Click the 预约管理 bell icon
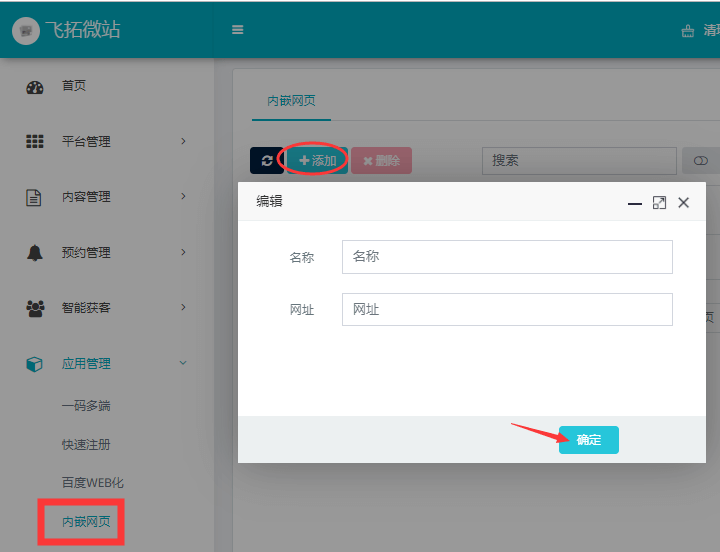Screen dimensions: 720x552 (x=34, y=253)
